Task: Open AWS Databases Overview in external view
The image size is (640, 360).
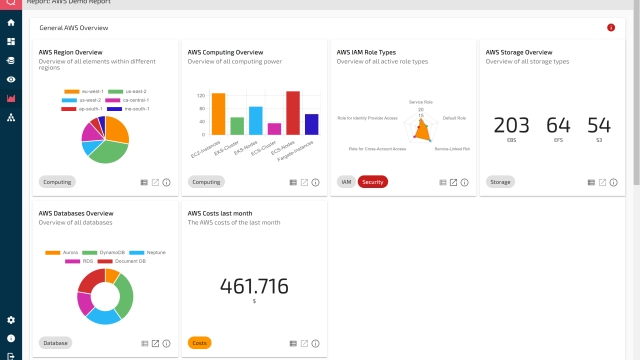Action: [x=155, y=344]
